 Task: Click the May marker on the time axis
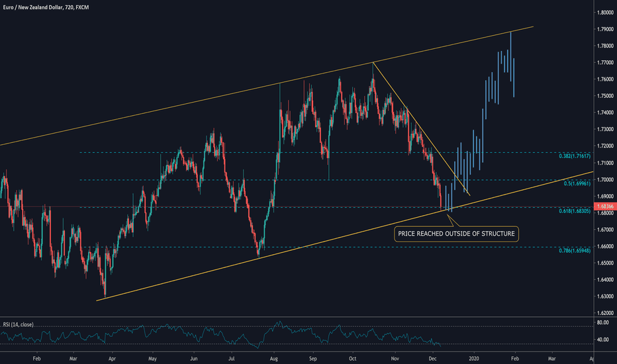152,357
